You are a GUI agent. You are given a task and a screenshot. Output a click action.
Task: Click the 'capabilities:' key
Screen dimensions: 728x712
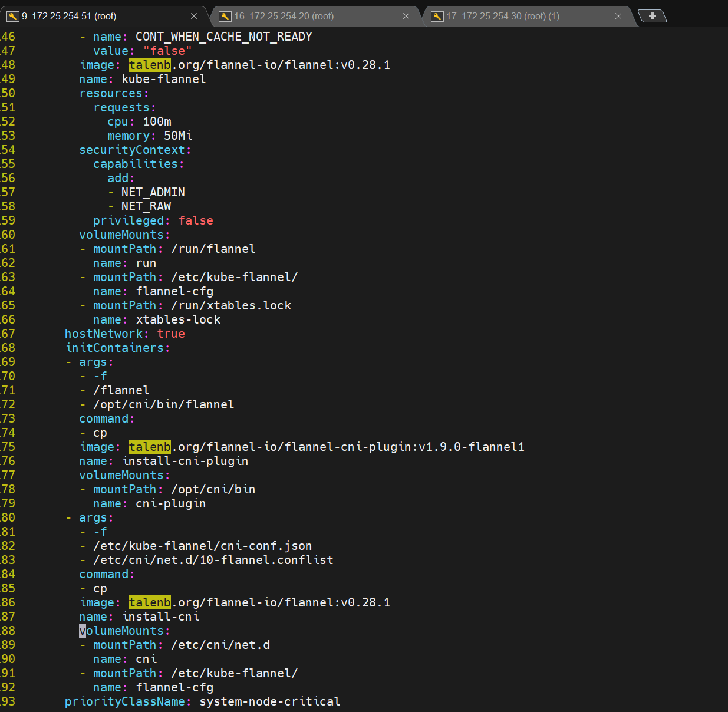[139, 164]
